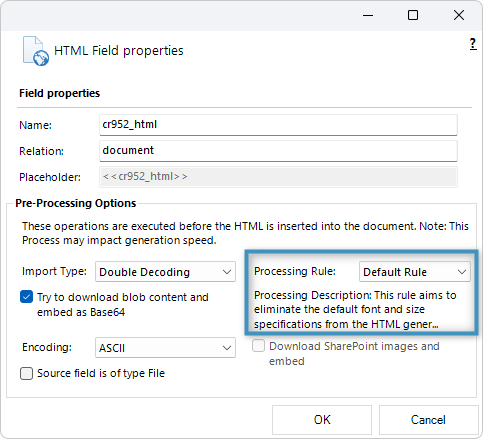
Task: Expand the Processing Rule combo box
Action: coord(415,272)
